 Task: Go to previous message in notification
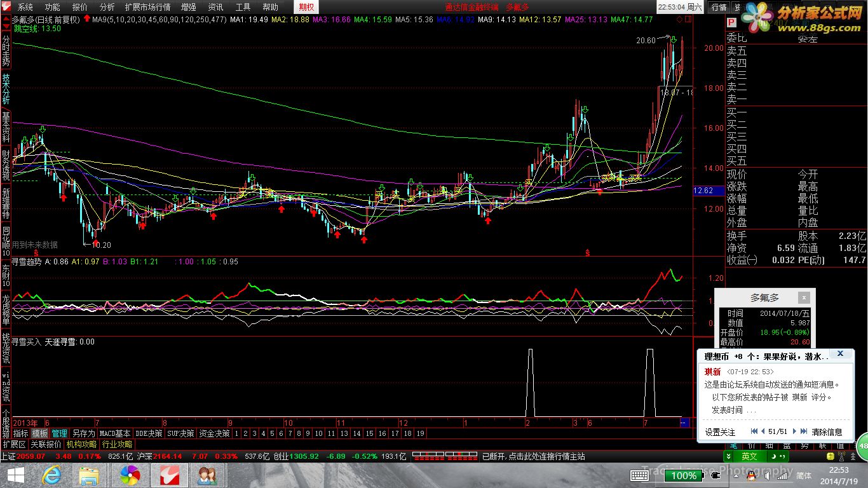763,431
